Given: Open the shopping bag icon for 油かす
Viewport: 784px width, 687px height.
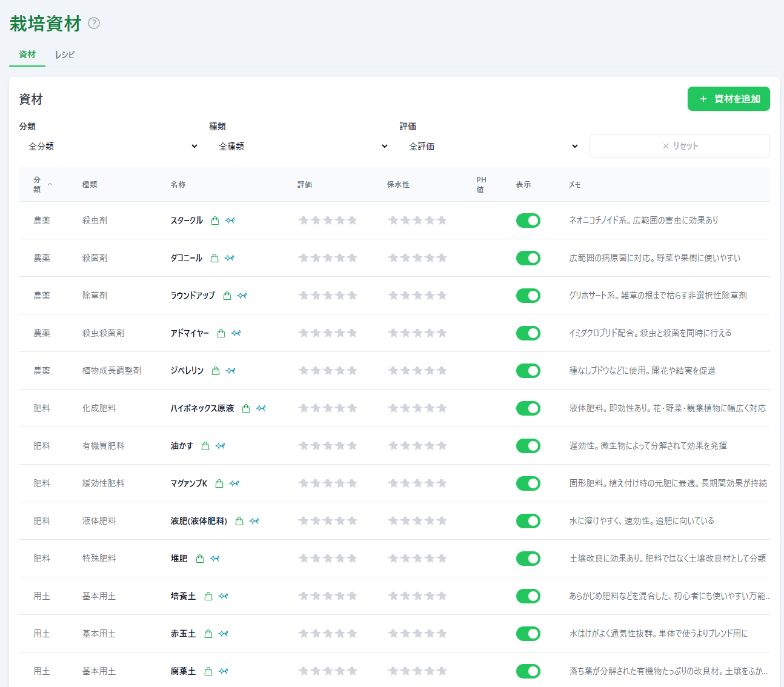Looking at the screenshot, I should [205, 446].
